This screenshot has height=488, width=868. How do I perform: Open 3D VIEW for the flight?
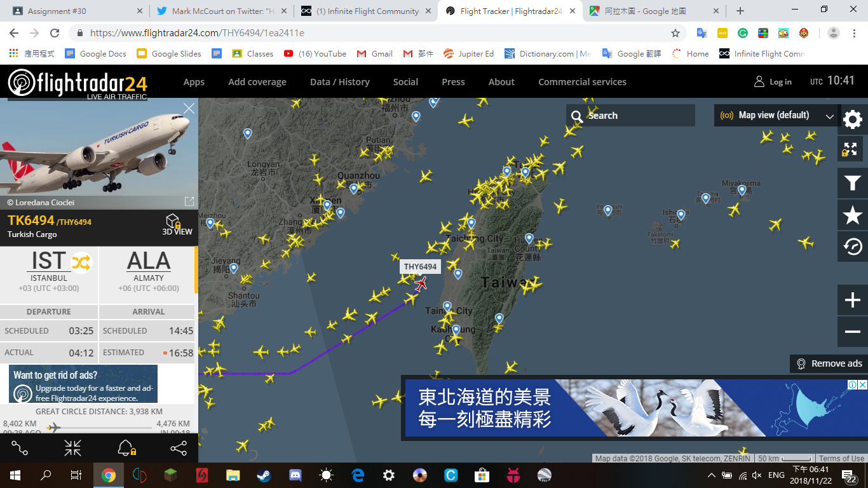[x=177, y=224]
